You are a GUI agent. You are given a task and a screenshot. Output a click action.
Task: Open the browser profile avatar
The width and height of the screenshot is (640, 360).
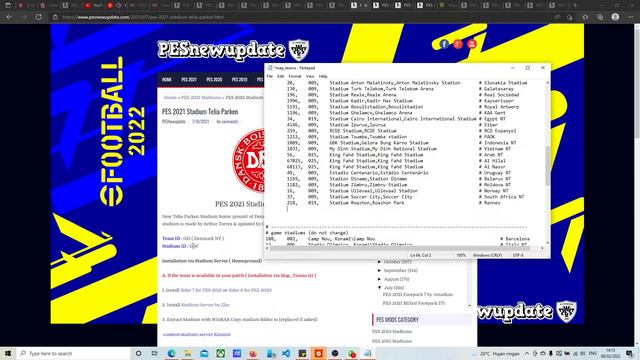click(616, 17)
